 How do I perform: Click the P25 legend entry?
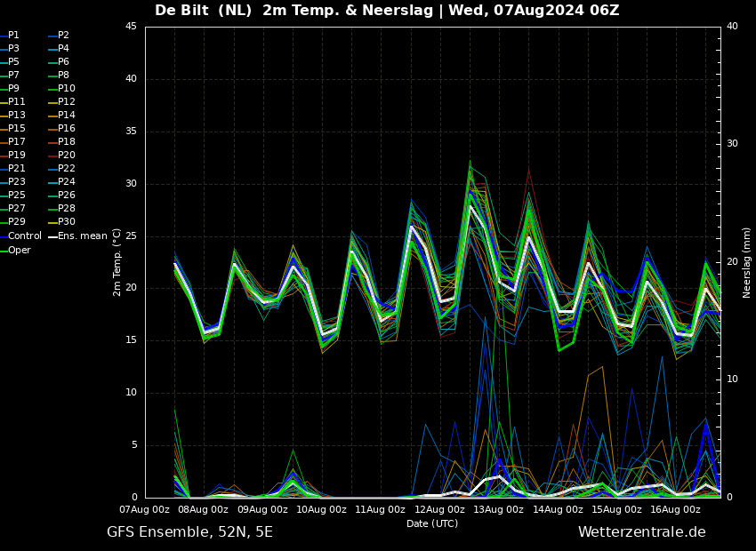point(16,195)
